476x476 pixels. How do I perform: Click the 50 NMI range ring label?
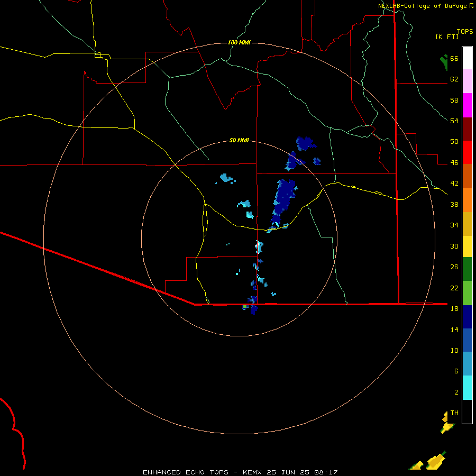[x=239, y=140]
